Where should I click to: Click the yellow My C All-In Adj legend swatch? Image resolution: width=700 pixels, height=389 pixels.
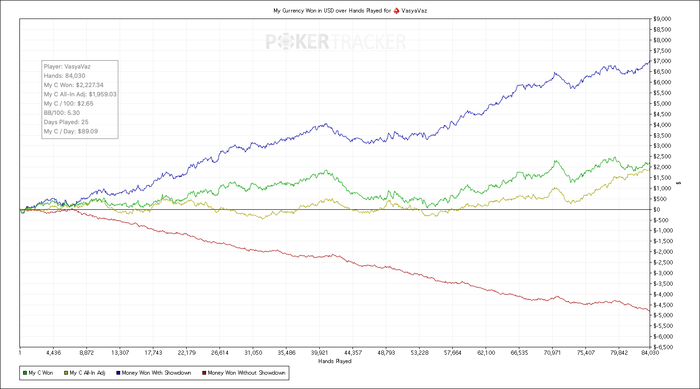click(66, 373)
